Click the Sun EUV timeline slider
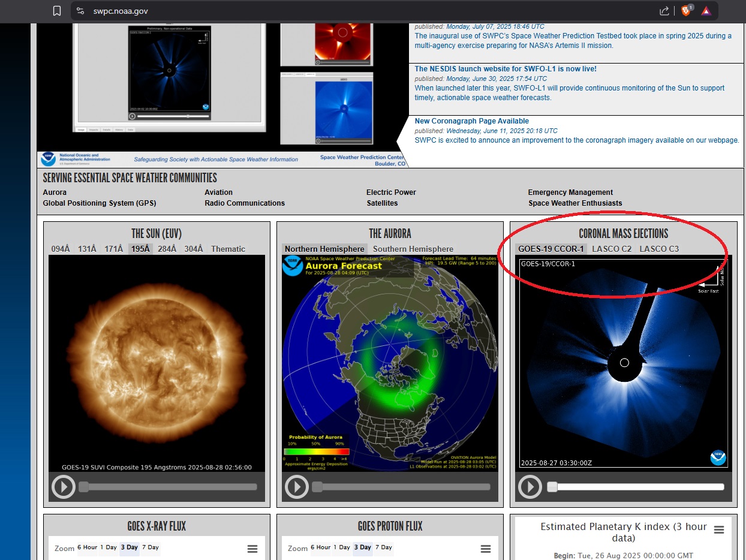 tap(168, 487)
